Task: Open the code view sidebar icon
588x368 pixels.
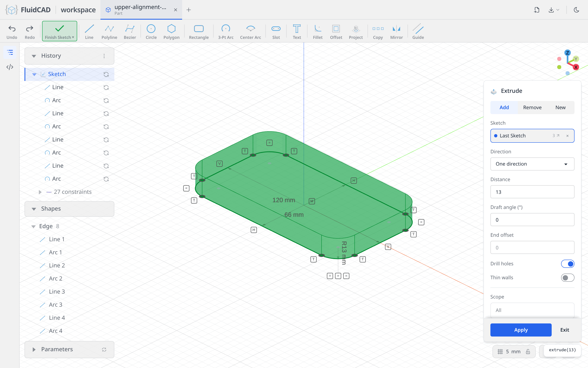Action: pyautogui.click(x=10, y=67)
